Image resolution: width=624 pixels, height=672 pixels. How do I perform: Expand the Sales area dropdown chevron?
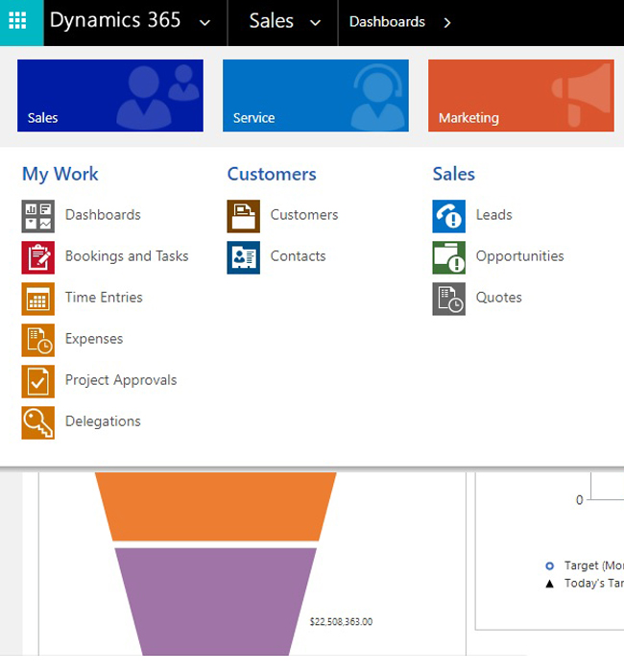tap(316, 23)
